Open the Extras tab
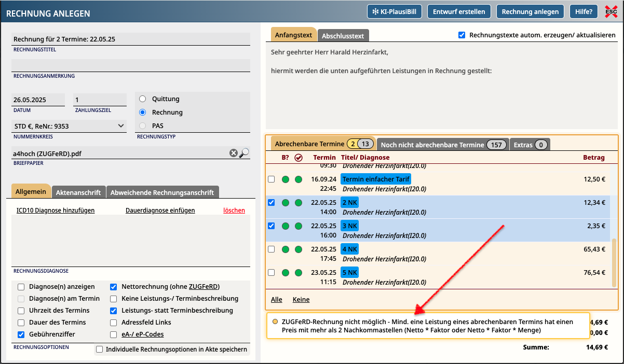Viewport: 624px width, 364px height. click(x=530, y=145)
